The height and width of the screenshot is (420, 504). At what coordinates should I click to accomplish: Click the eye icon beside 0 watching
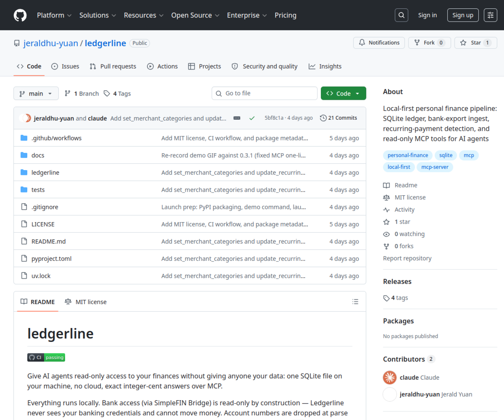click(x=386, y=234)
